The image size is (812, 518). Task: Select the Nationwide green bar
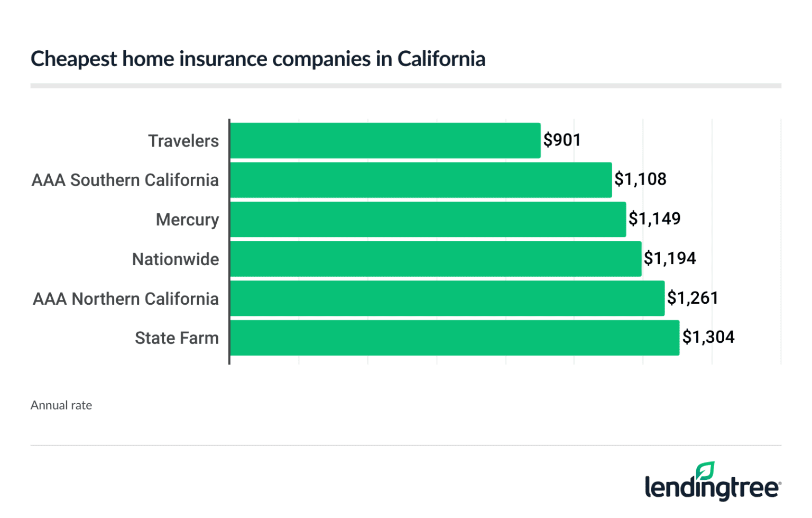[x=436, y=259]
